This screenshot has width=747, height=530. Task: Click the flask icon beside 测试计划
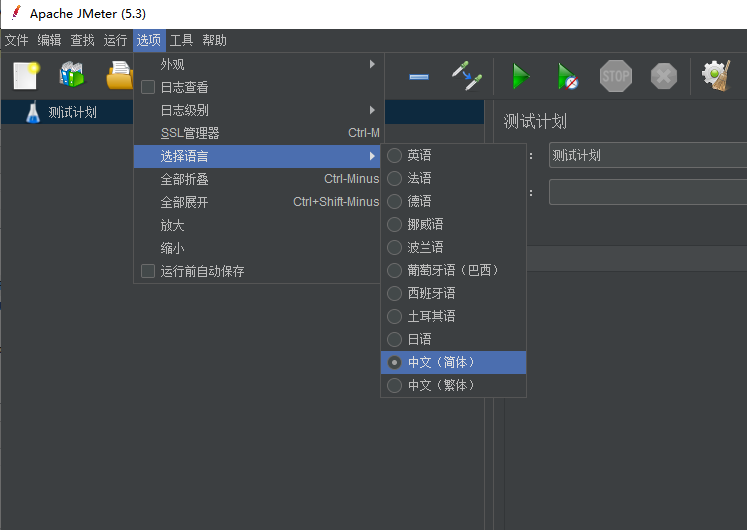pyautogui.click(x=33, y=112)
